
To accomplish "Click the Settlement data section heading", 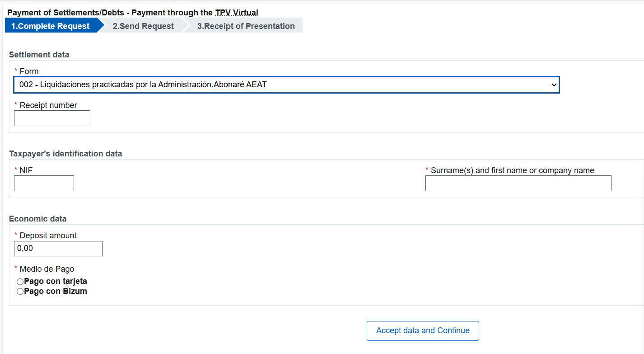I will (39, 55).
